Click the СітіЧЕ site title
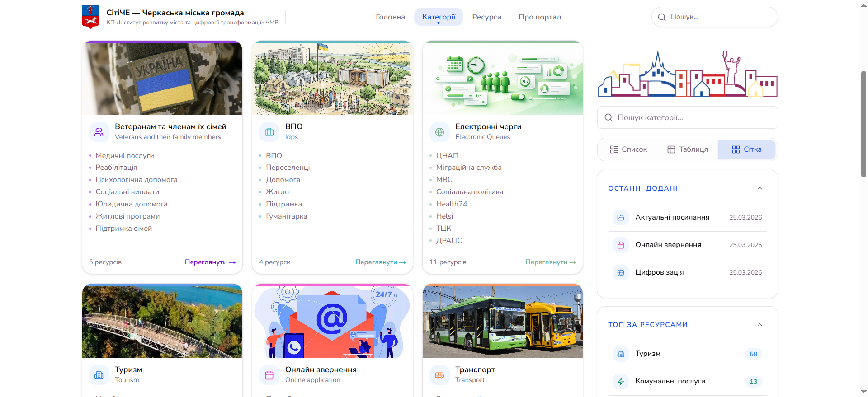Screen dimensions: 868x397 (175, 13)
